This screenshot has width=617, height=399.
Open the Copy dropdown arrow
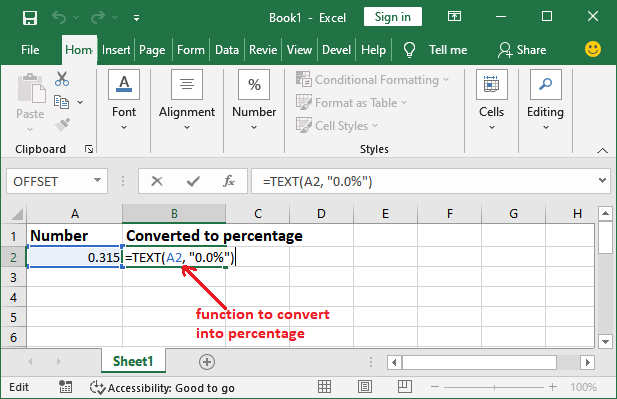80,102
